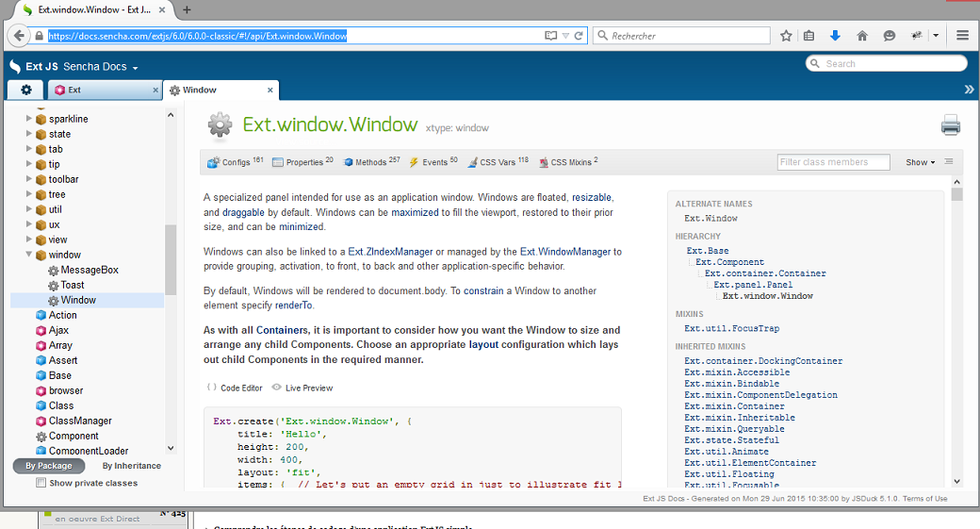Click the browser back arrow button
Image resolution: width=980 pixels, height=529 pixels.
[x=19, y=36]
